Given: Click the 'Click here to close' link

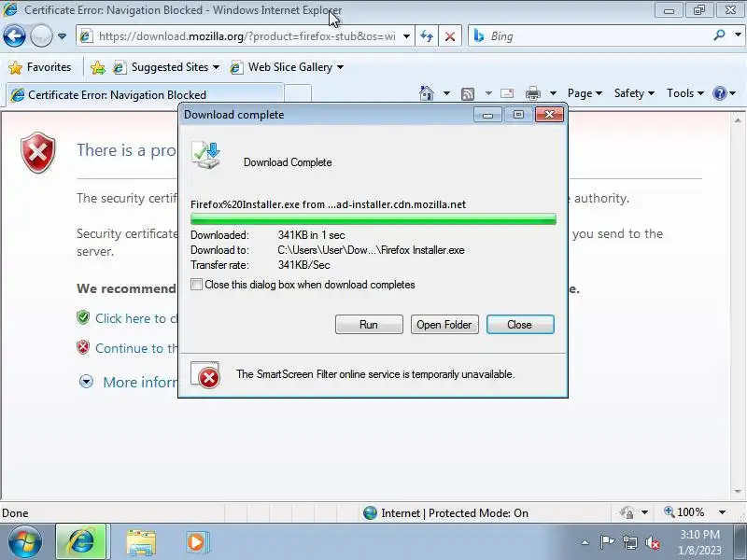Looking at the screenshot, I should (x=136, y=318).
